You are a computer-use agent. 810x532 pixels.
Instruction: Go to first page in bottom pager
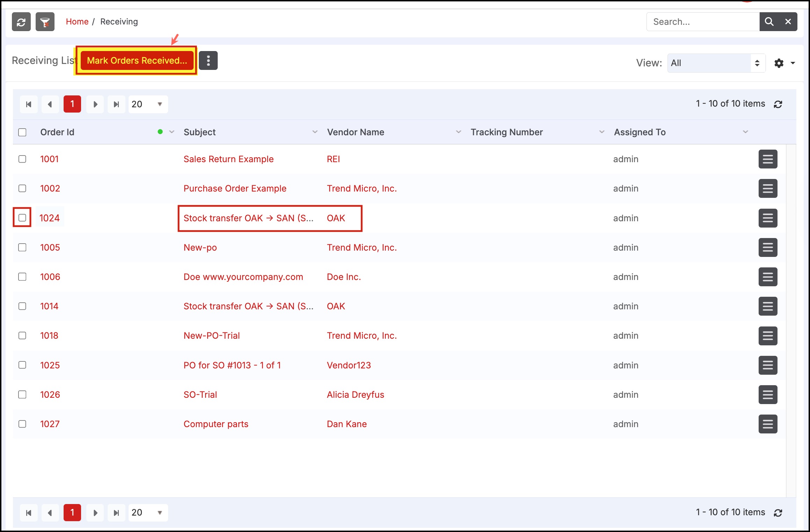coord(29,513)
